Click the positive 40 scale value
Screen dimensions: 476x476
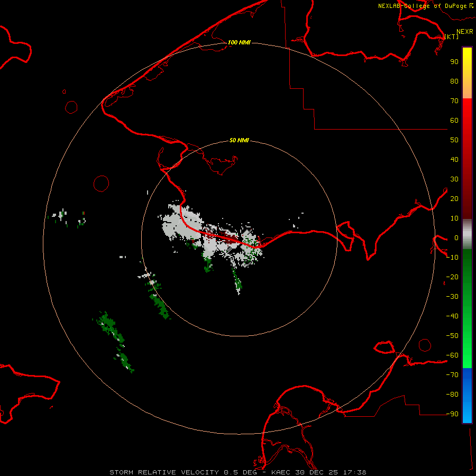454,159
